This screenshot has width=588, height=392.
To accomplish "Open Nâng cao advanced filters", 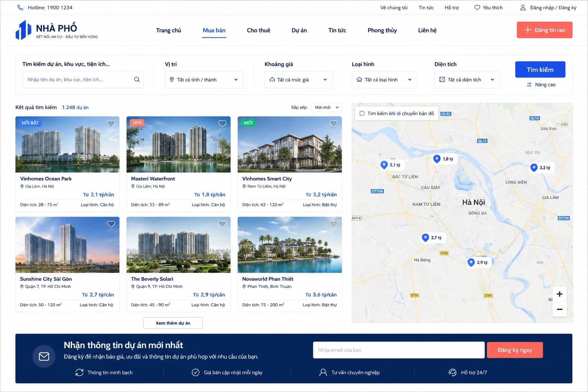I will point(541,85).
